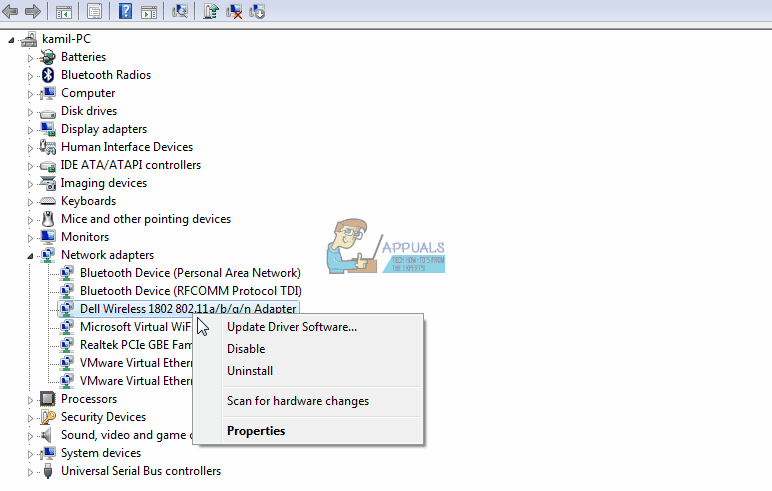Click the Disable toolbar icon with down arrow

(257, 11)
